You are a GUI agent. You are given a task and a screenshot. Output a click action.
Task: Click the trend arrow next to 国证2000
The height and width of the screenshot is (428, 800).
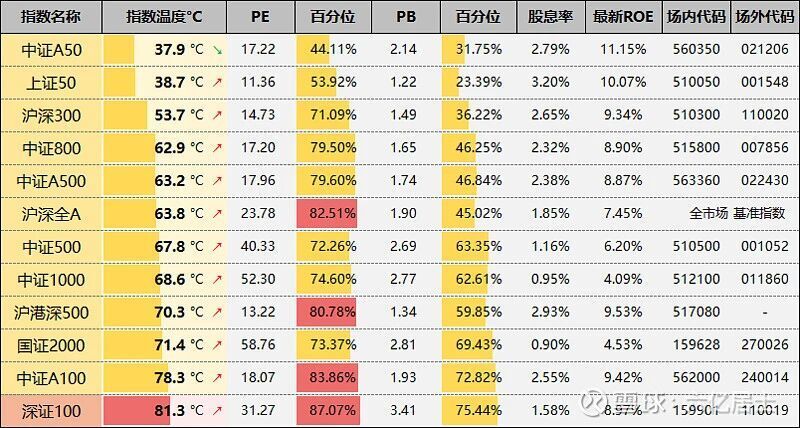[218, 345]
